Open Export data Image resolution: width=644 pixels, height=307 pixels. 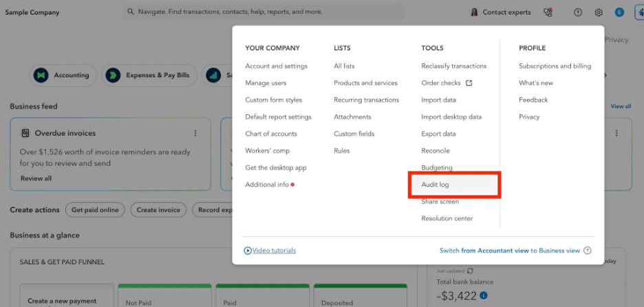coord(438,134)
